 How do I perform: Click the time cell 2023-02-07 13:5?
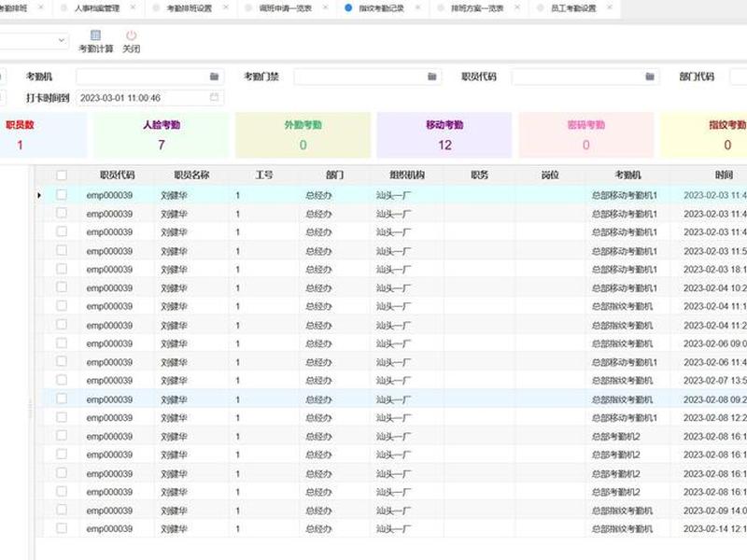(715, 381)
